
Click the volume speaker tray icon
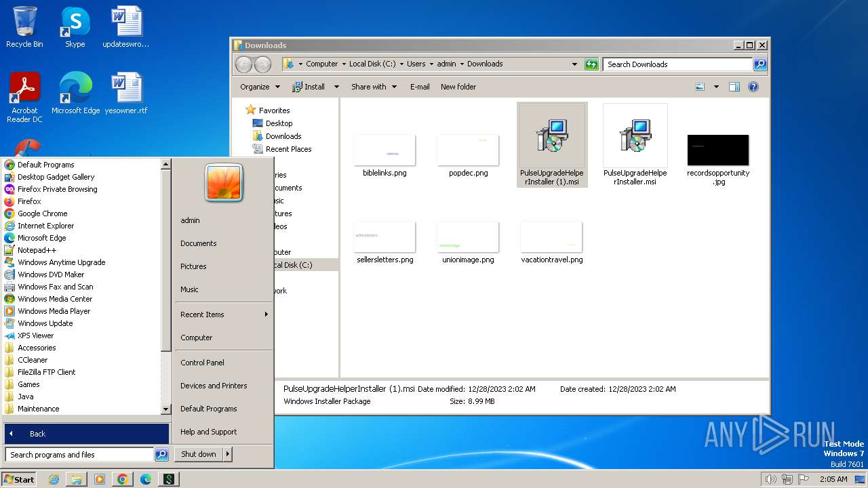(770, 479)
